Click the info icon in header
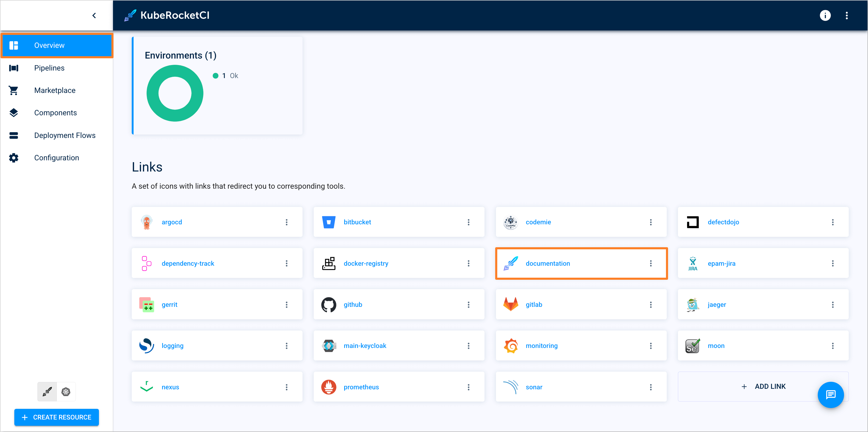Viewport: 868px width, 432px height. tap(825, 16)
